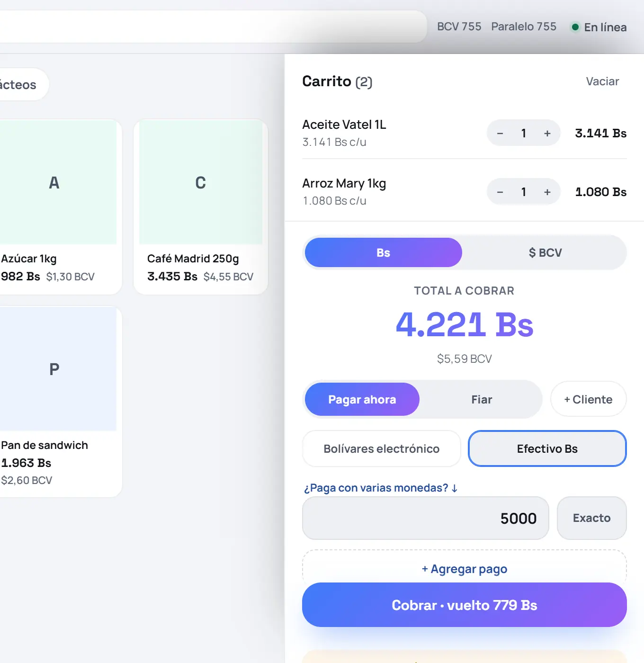Increase Arroz Mary 1kg quantity with plus
The height and width of the screenshot is (663, 644).
pos(547,192)
